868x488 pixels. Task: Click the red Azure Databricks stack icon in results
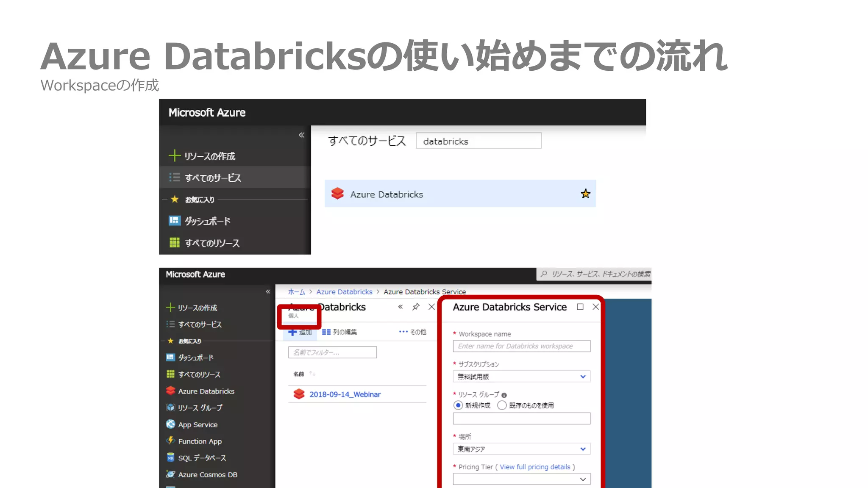tap(337, 194)
